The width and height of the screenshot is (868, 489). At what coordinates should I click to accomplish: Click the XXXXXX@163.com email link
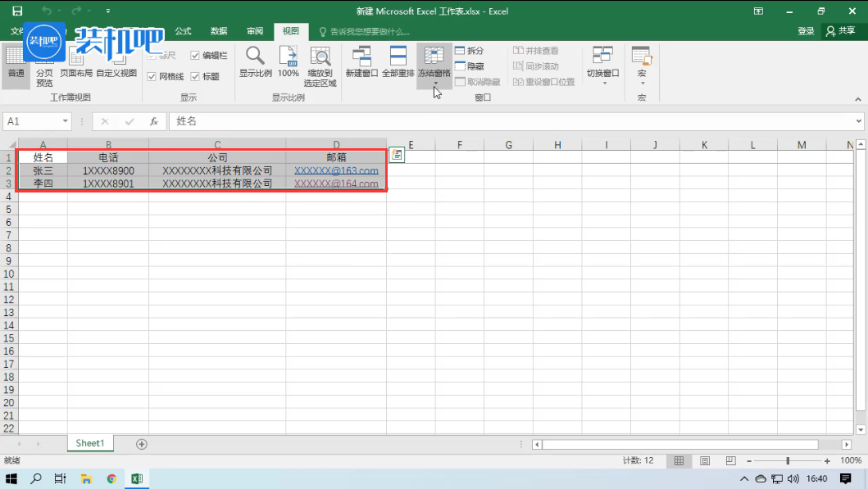[x=336, y=171]
